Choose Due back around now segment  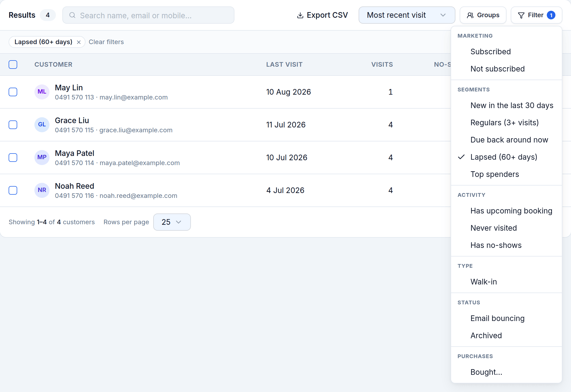click(506, 140)
